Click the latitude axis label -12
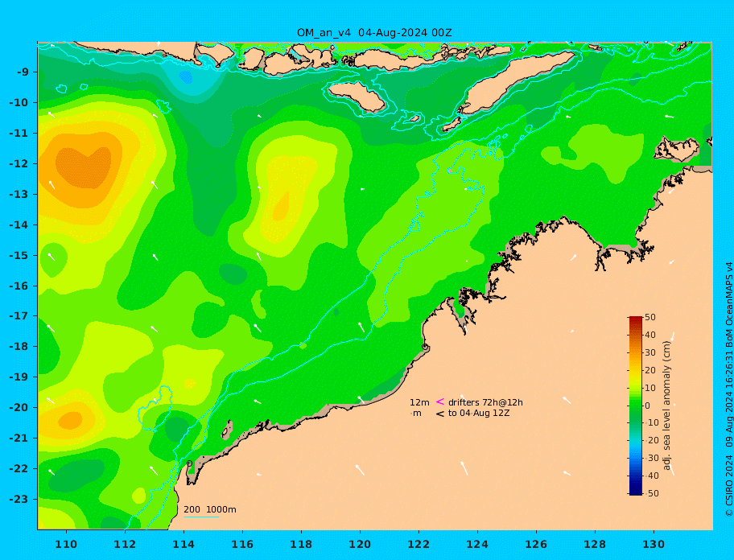The height and width of the screenshot is (560, 734). 19,164
